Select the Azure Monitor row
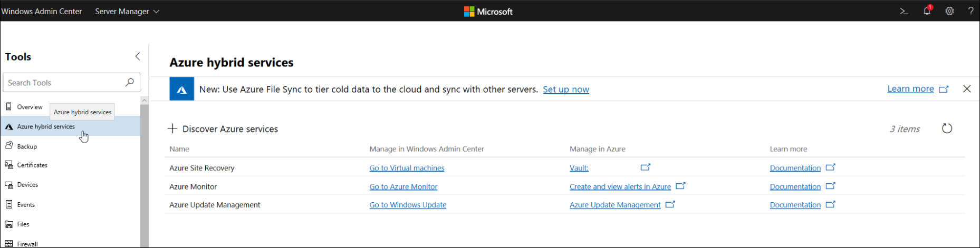This screenshot has width=980, height=248. (565, 186)
